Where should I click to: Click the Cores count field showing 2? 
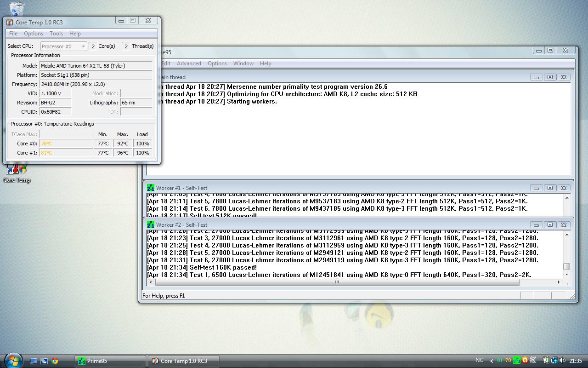(x=93, y=46)
